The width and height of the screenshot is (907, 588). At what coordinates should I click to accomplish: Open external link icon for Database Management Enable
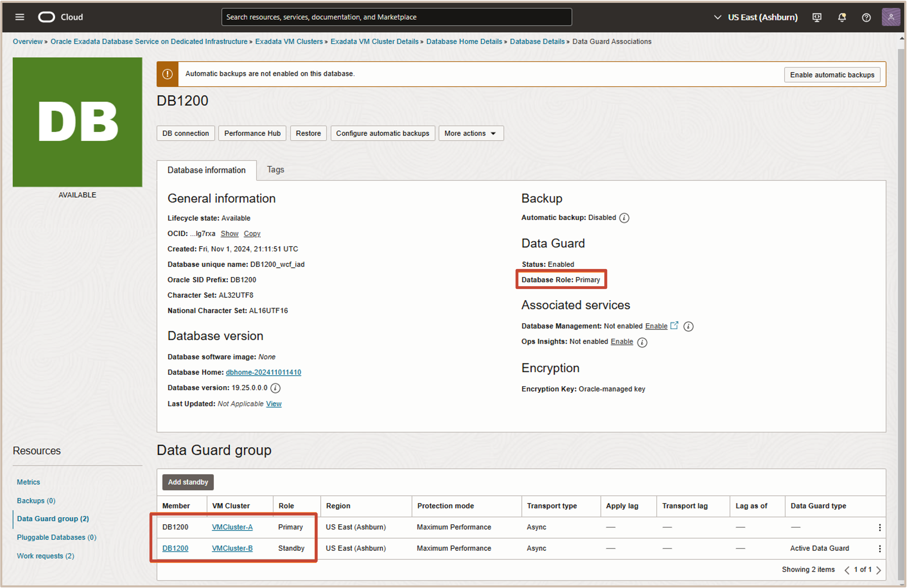point(675,325)
